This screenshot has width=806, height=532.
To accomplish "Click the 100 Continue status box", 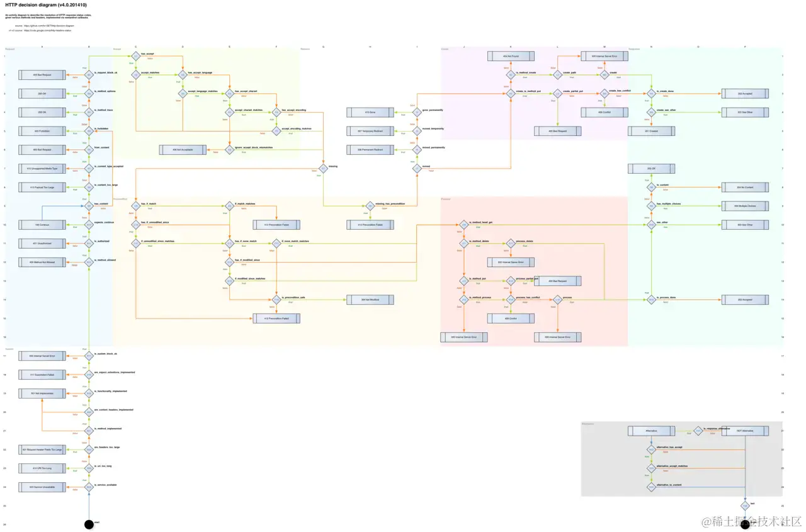I will tap(42, 224).
